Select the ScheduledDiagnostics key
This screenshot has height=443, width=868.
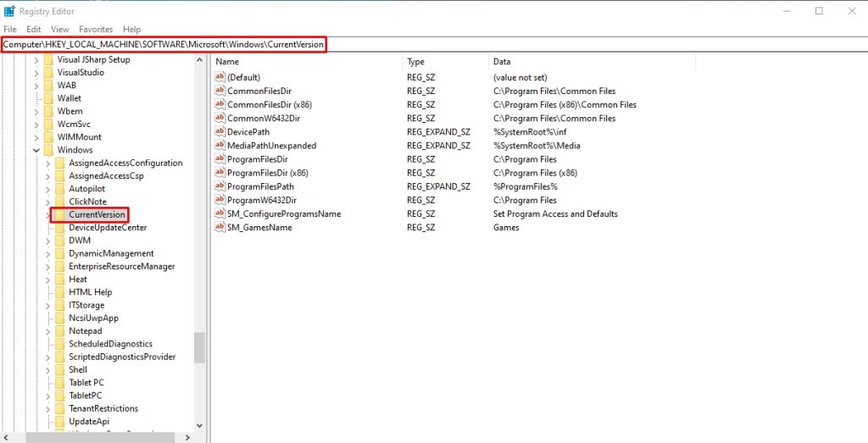111,343
